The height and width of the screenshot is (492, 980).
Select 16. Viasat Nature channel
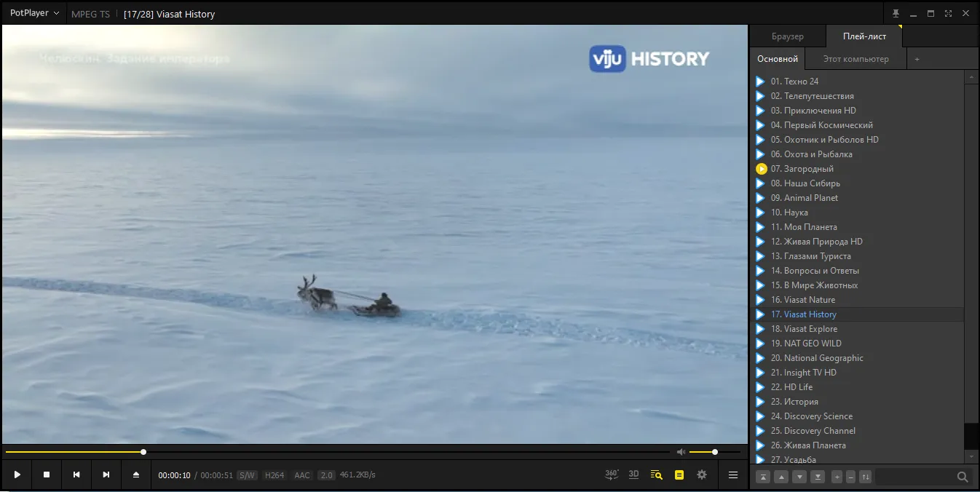pyautogui.click(x=857, y=300)
